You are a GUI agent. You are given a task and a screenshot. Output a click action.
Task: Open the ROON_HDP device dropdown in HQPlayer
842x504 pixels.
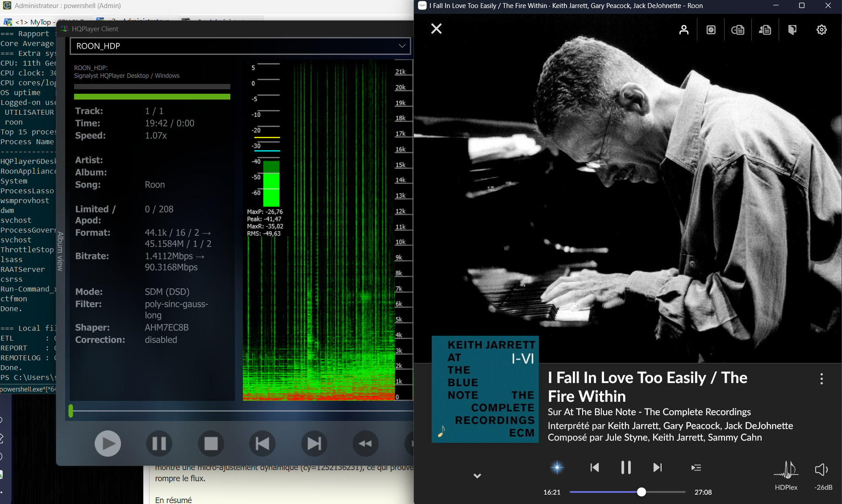point(240,46)
